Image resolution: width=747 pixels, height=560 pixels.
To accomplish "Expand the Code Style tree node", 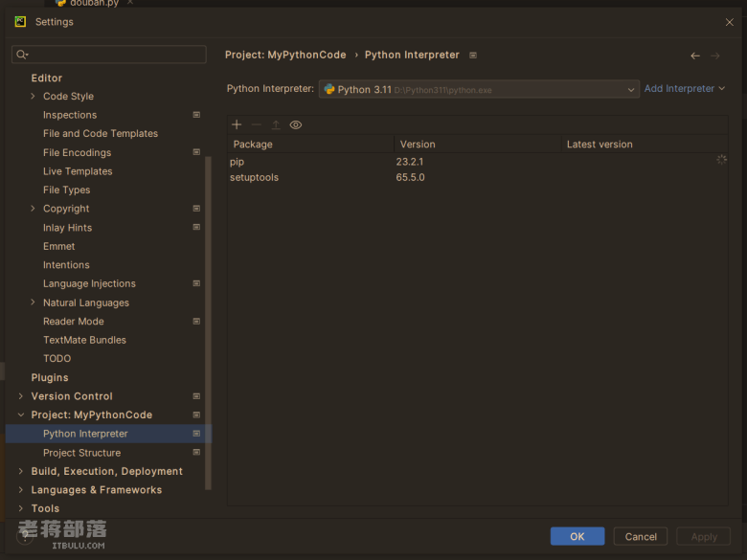I will (33, 96).
